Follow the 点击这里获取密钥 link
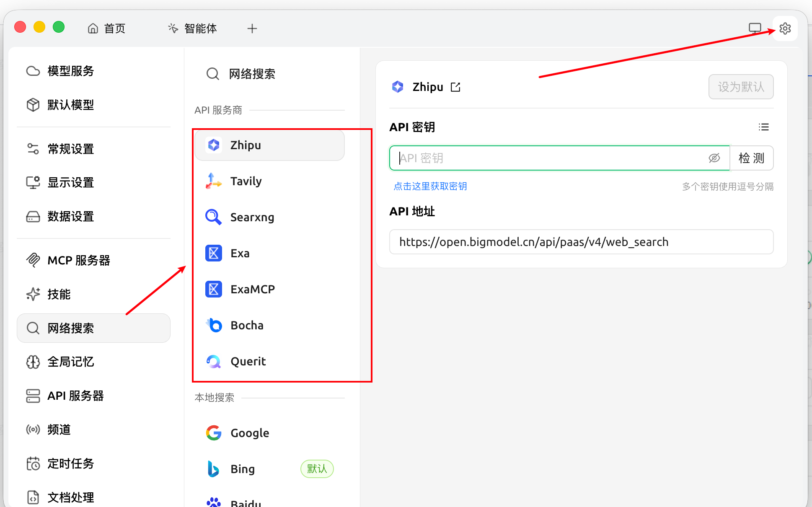Screen dimensions: 812x507 (430, 186)
